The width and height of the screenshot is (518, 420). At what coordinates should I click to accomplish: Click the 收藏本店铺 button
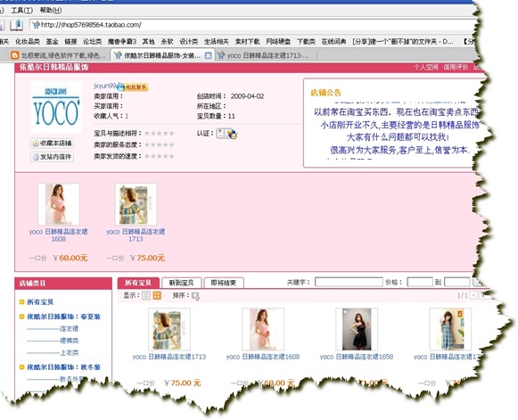(53, 143)
